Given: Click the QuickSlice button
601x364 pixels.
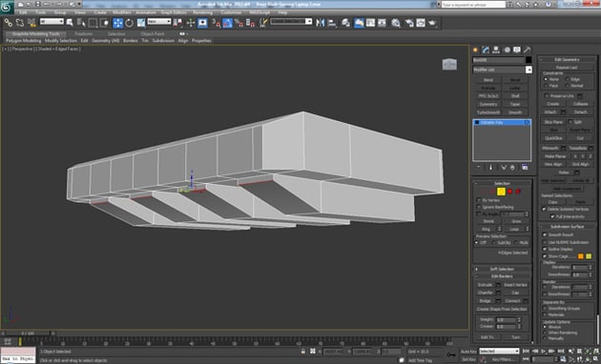Looking at the screenshot, I should click(x=553, y=138).
